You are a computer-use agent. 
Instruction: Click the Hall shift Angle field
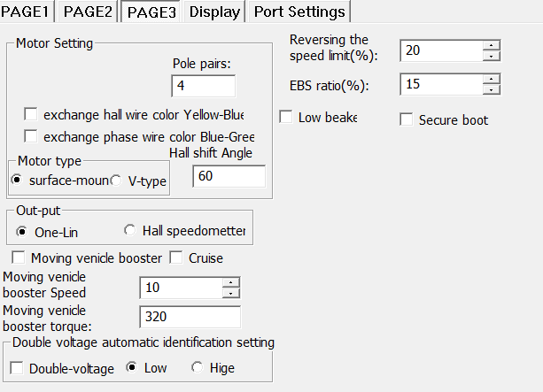[228, 177]
